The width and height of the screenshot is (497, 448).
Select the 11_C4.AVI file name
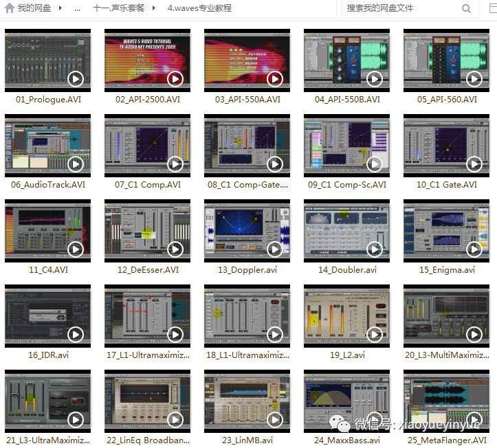tap(49, 270)
